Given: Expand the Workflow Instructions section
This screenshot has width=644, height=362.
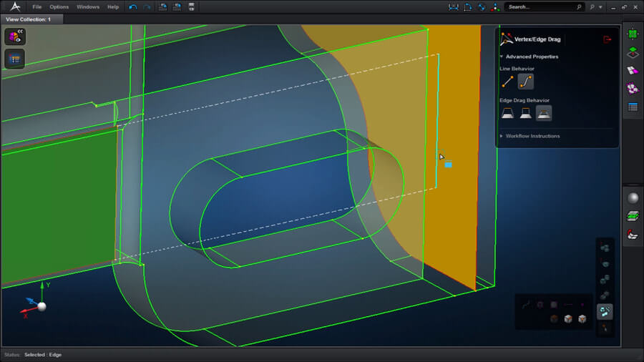Looking at the screenshot, I should point(532,136).
